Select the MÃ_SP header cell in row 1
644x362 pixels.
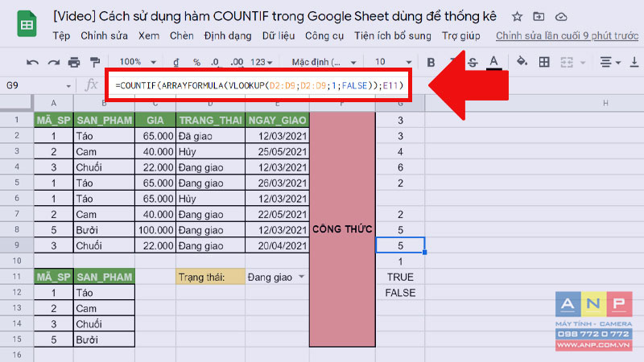53,120
